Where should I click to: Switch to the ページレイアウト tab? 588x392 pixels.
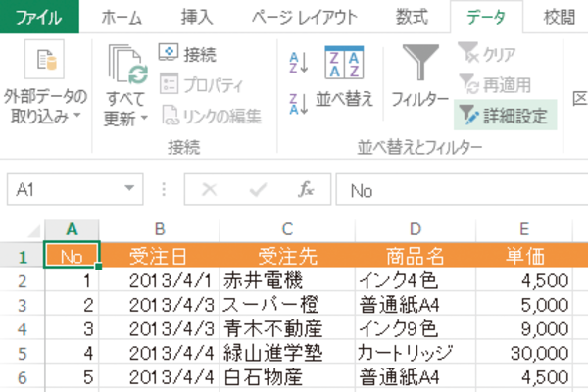pos(304,18)
